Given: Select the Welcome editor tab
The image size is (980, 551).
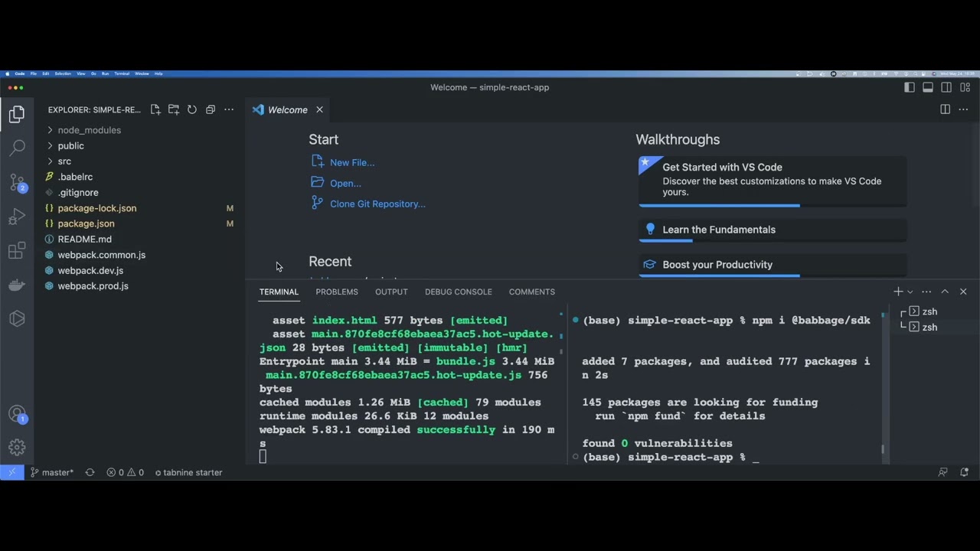Looking at the screenshot, I should tap(288, 109).
